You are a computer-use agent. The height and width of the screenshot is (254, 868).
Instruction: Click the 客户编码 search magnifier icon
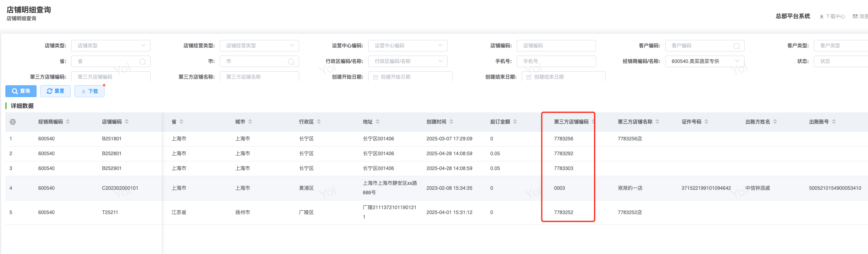coord(736,46)
